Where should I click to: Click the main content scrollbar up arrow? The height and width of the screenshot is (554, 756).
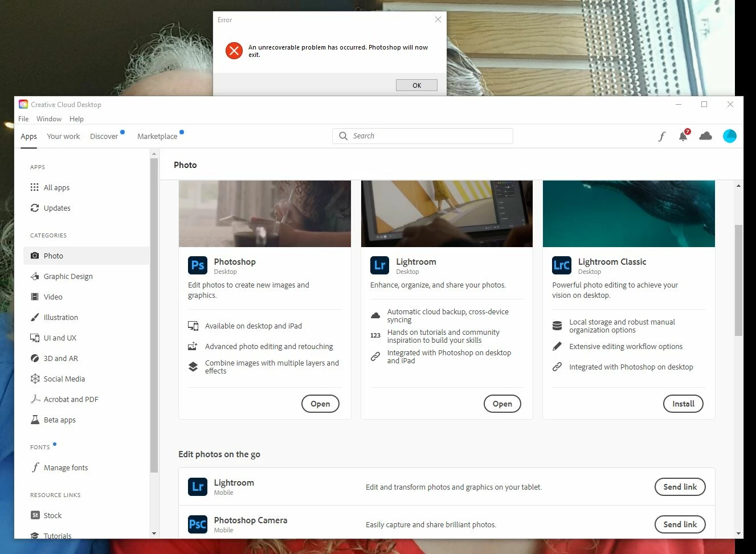coord(739,186)
